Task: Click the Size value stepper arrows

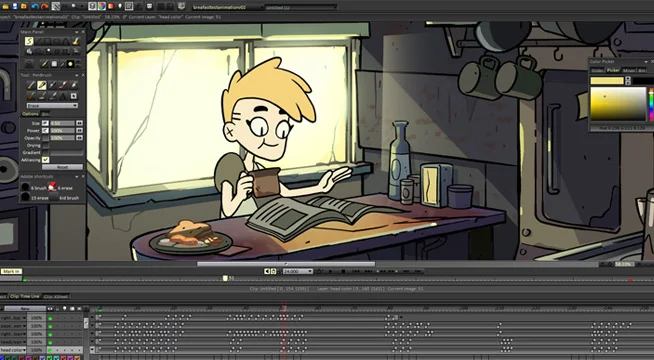Action: pos(79,123)
